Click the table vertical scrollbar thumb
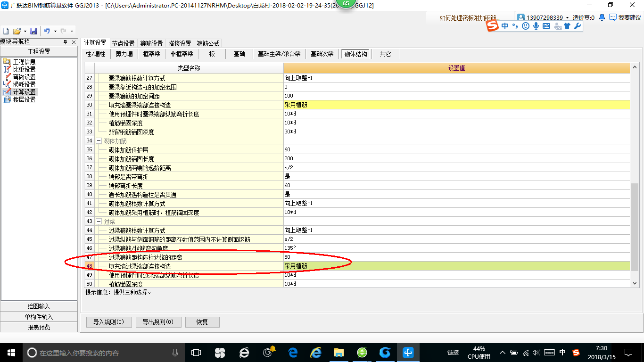The width and height of the screenshot is (644, 362). point(635,228)
